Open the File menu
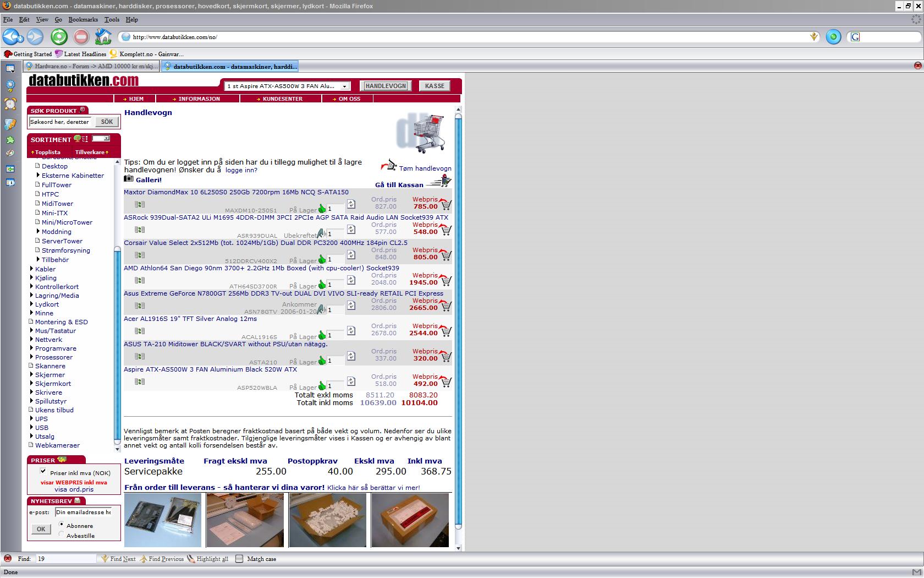Image resolution: width=924 pixels, height=578 pixels. [8, 19]
